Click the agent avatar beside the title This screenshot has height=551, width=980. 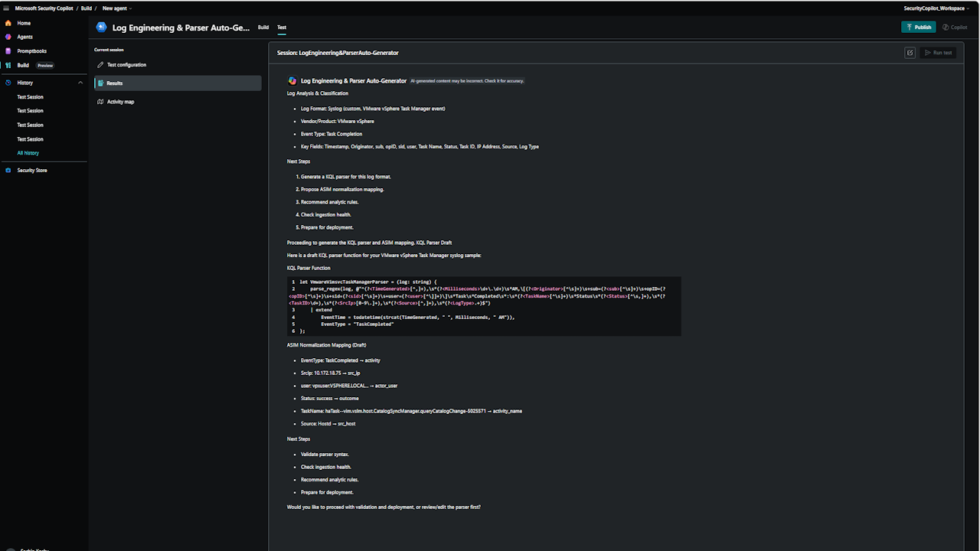point(102,27)
